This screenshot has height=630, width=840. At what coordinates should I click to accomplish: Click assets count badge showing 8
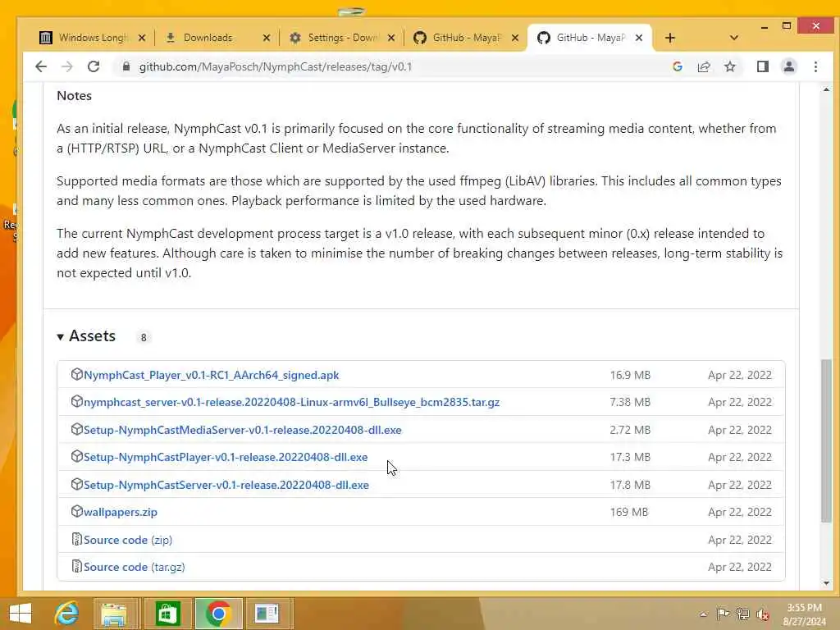143,337
